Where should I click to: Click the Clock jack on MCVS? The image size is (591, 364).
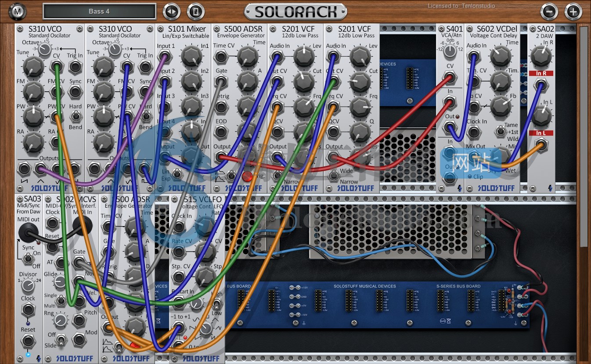tap(53, 223)
